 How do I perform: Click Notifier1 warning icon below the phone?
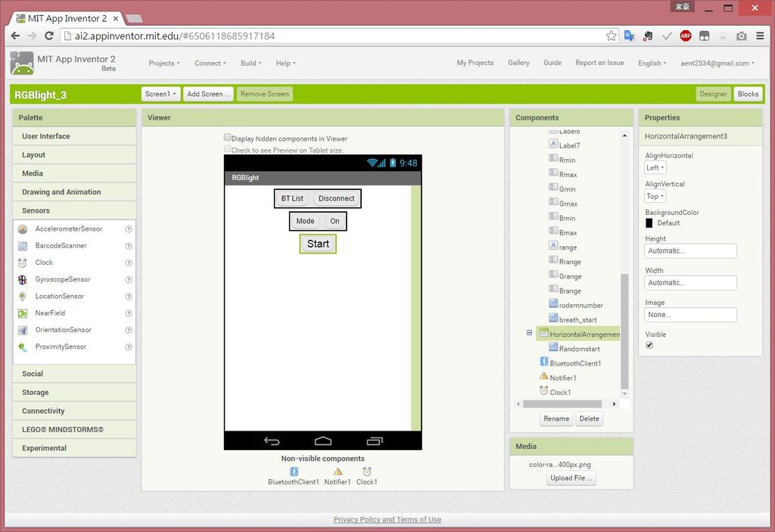tap(338, 471)
